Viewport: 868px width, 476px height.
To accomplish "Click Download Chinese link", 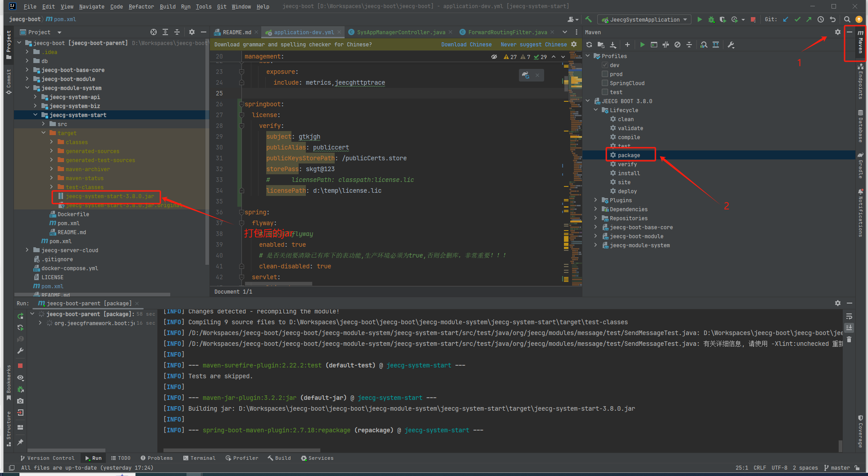I will click(466, 45).
